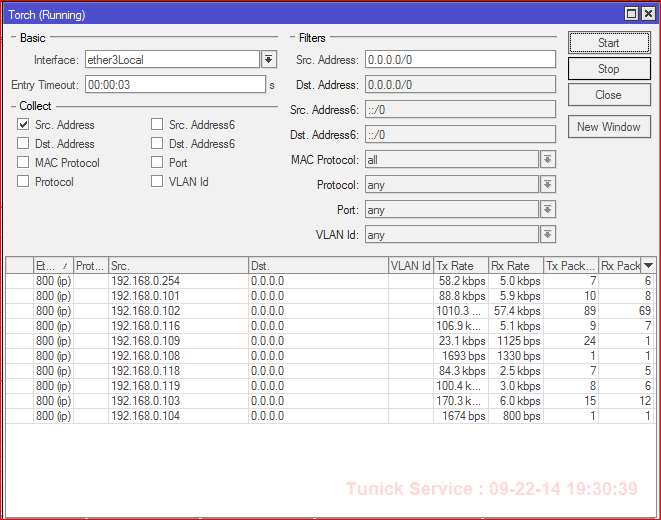The height and width of the screenshot is (520, 661).
Task: Sort by Et... column header
Action: [53, 266]
